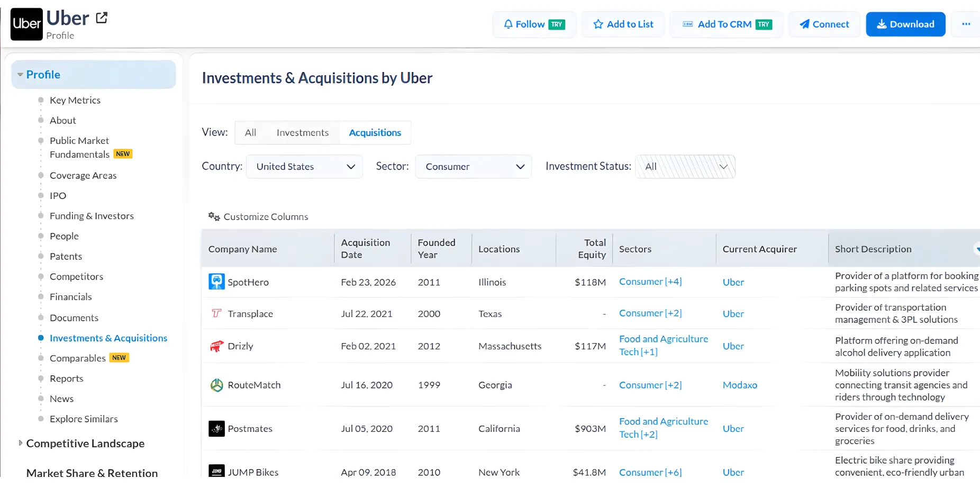Open Drizly's Food and Agriculture Tech link

[x=663, y=345]
